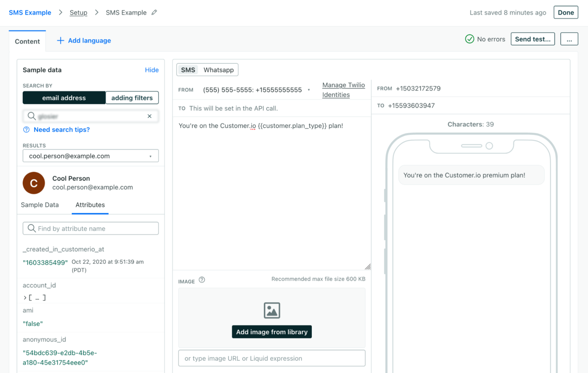The image size is (588, 373).
Task: Click the help icon next to IMAGE label
Action: tap(202, 280)
